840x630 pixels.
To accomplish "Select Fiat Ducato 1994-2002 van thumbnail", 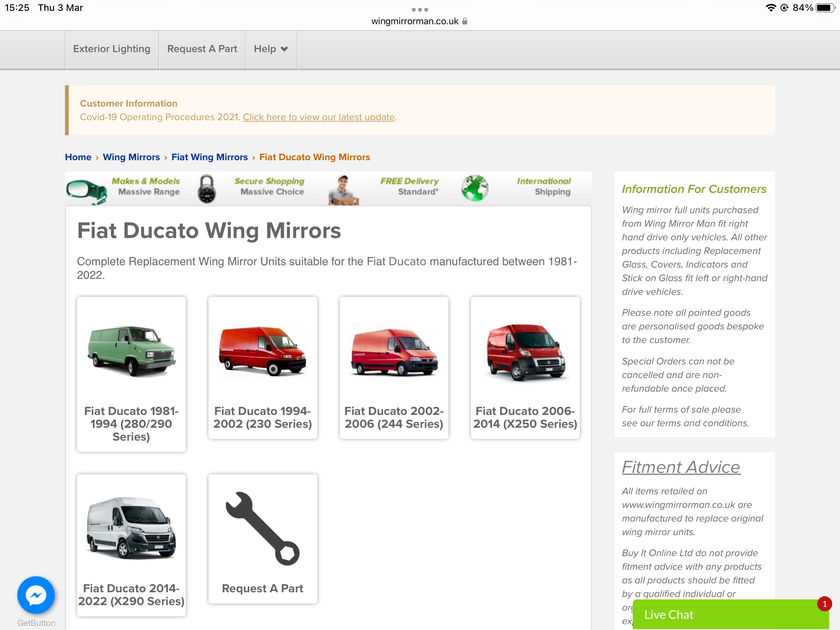I will [x=262, y=352].
